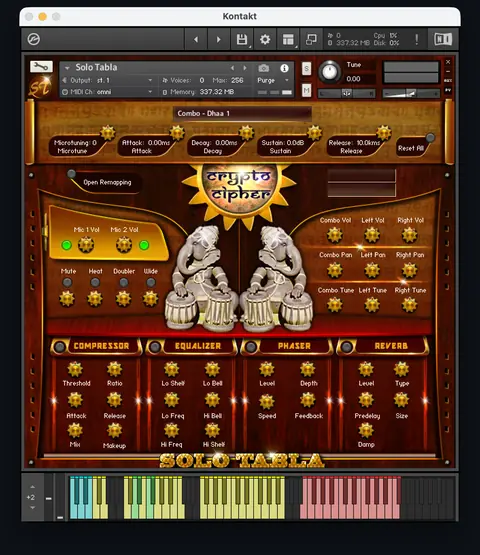The image size is (480, 555).
Task: Enable the Doubler switch
Action: coord(124,282)
